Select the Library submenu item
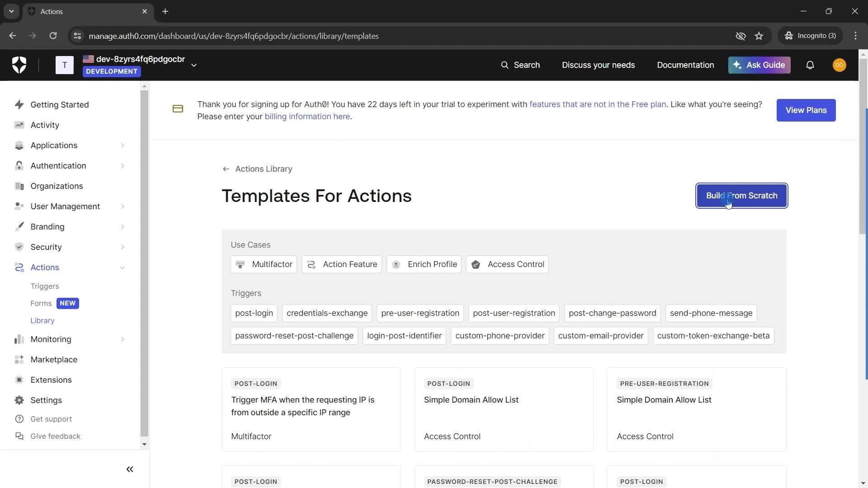The image size is (868, 488). [42, 321]
